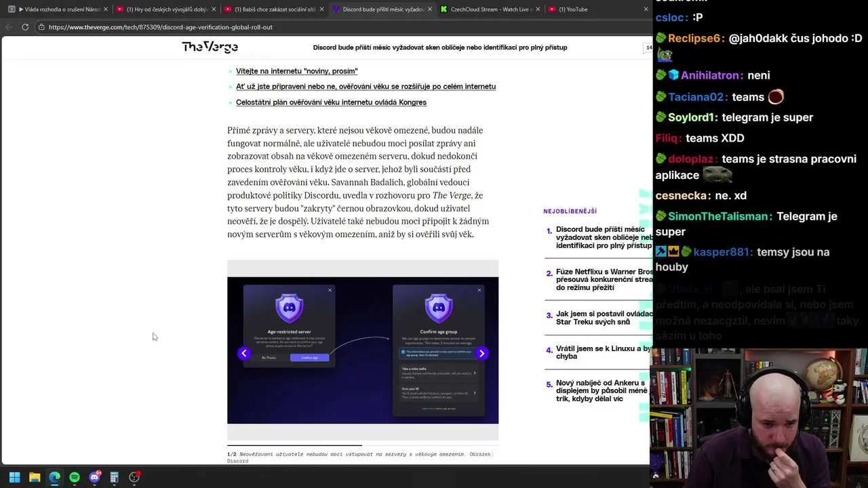This screenshot has width=868, height=488.
Task: Click chat username SimonTheTalisman
Action: tap(719, 216)
